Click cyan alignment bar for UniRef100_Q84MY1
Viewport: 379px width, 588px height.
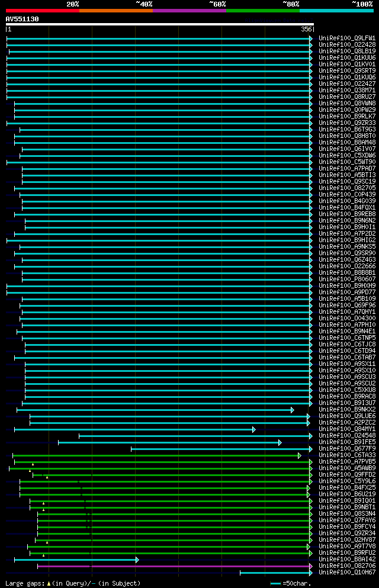(135, 430)
